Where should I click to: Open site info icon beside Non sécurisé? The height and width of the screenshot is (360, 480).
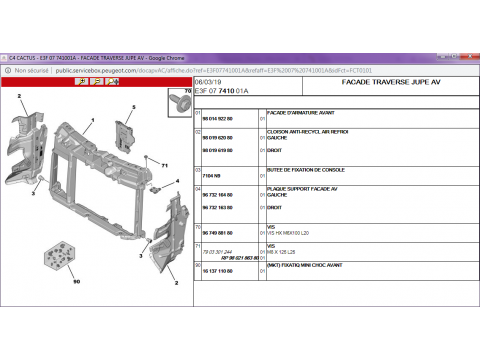(x=8, y=70)
